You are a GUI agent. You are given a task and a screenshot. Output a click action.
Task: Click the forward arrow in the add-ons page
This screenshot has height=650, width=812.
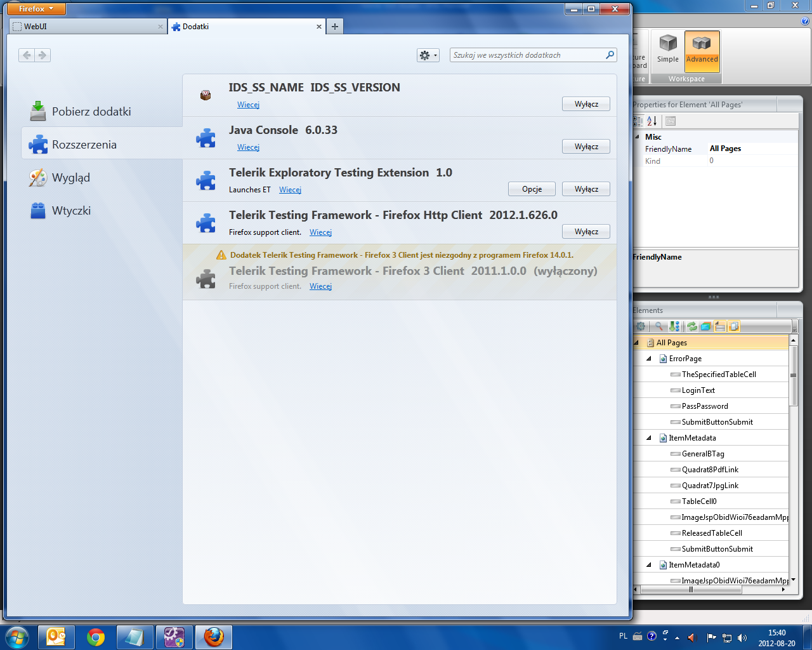(x=43, y=55)
